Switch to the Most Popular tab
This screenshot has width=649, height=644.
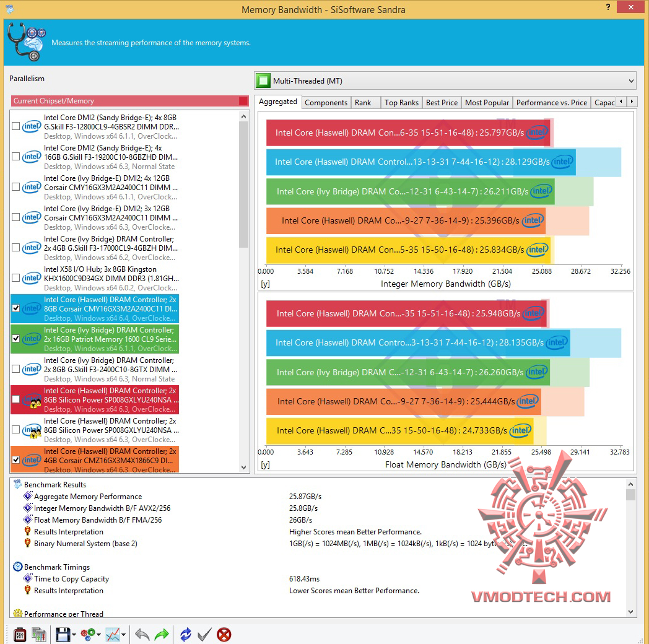tap(487, 103)
